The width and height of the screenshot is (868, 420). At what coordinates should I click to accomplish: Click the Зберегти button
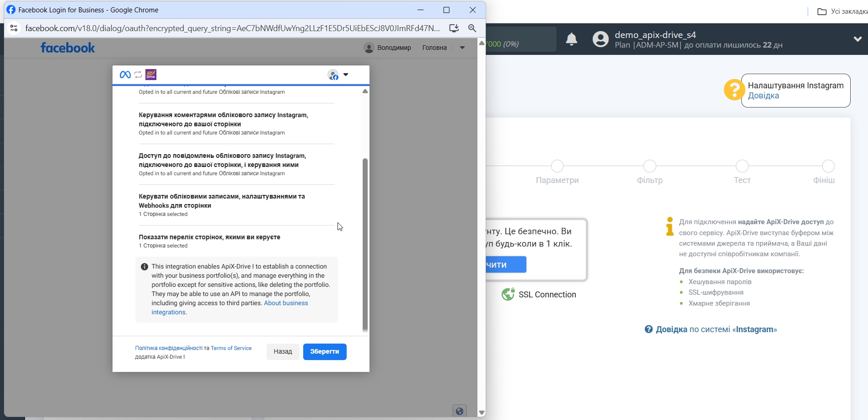(x=325, y=351)
